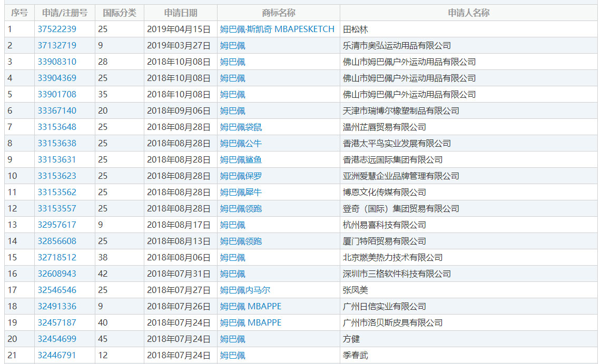Open registration number 32454699

click(57, 339)
